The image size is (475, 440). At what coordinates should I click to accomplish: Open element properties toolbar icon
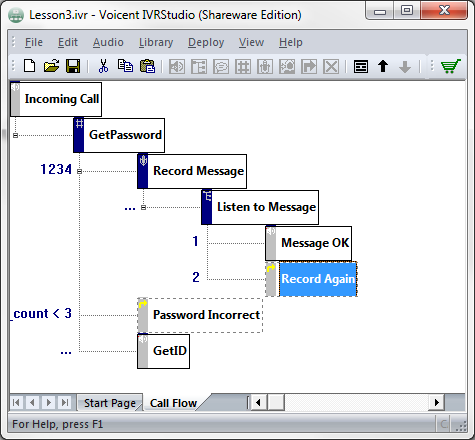[x=361, y=66]
